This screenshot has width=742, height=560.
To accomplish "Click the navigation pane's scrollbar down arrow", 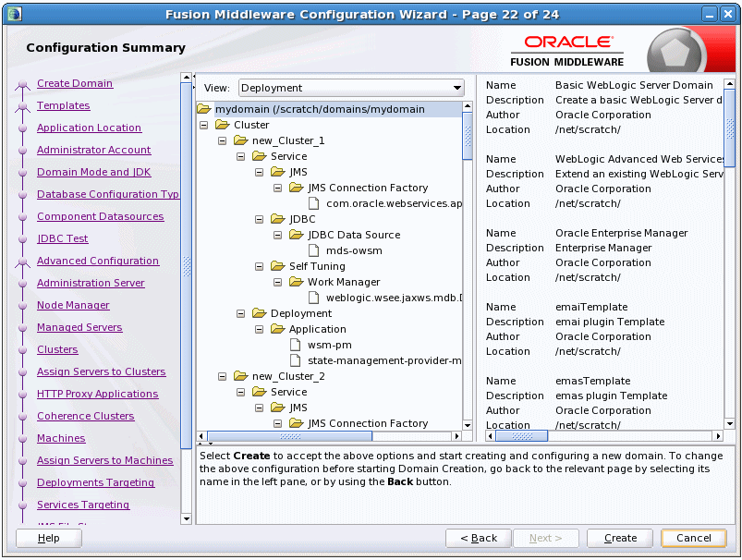I will point(187,518).
